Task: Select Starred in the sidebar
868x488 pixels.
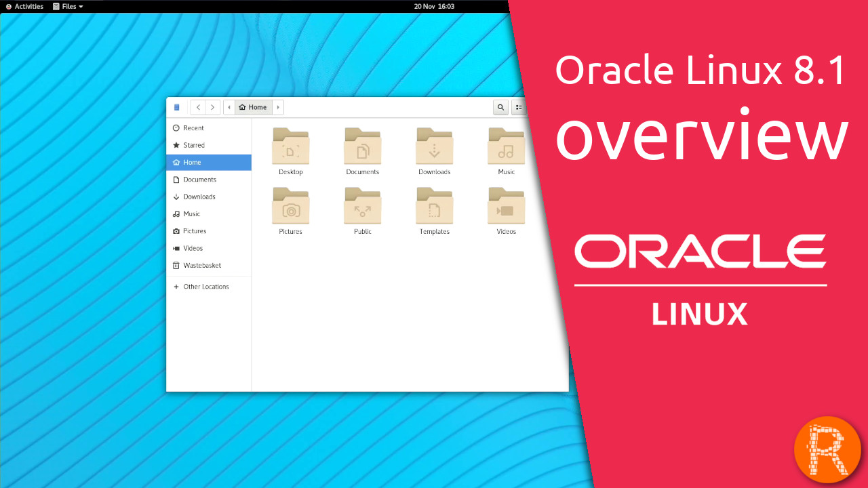Action: click(209, 145)
